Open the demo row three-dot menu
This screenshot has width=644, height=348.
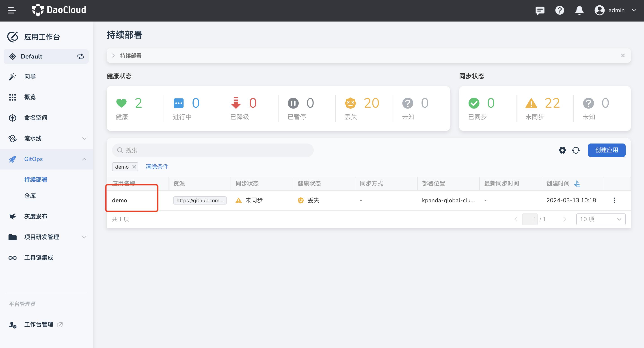pyautogui.click(x=614, y=200)
